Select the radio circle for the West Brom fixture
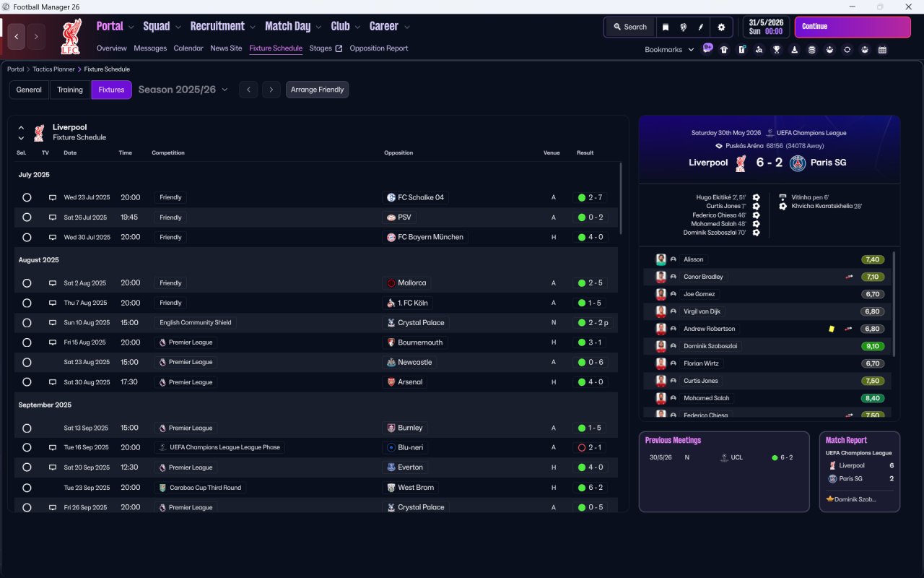The height and width of the screenshot is (578, 924). pyautogui.click(x=27, y=488)
